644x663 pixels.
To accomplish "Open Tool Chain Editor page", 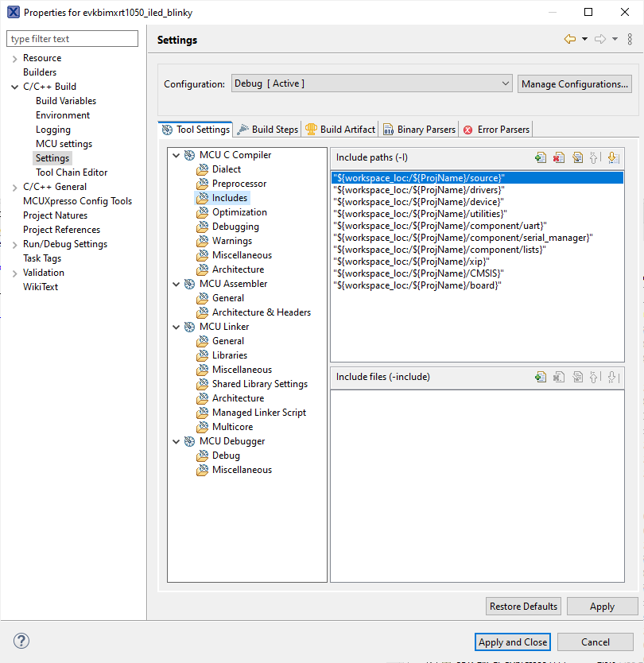I will [x=72, y=173].
